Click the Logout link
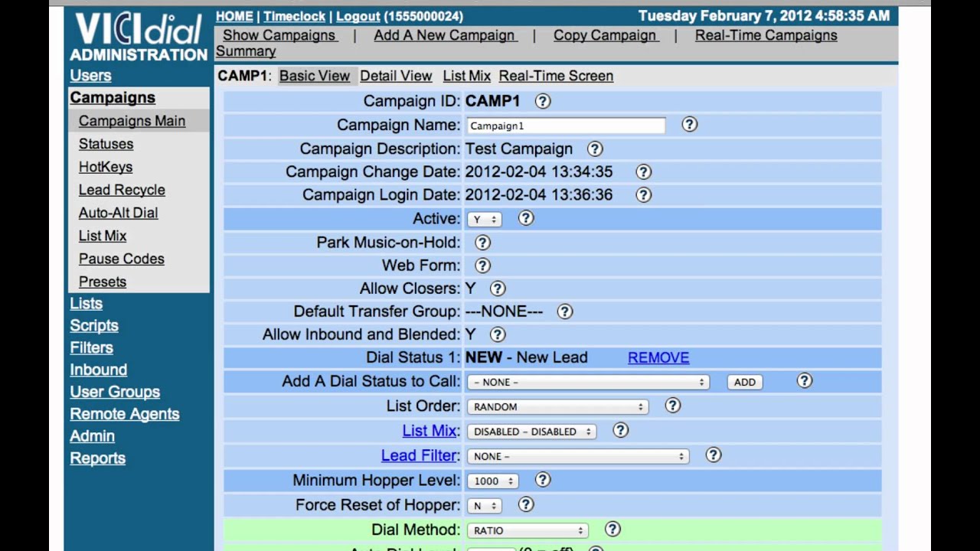Screen dimensions: 980x551 [358, 15]
